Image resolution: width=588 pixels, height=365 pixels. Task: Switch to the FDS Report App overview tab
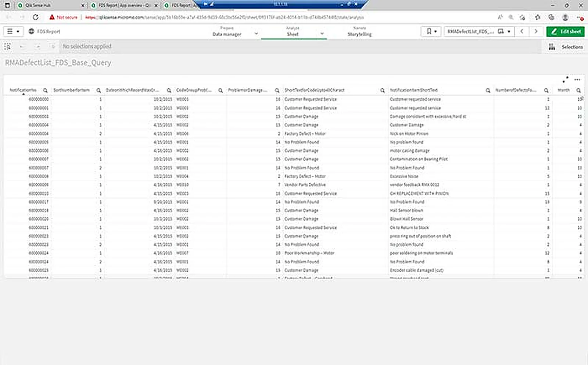(124, 6)
